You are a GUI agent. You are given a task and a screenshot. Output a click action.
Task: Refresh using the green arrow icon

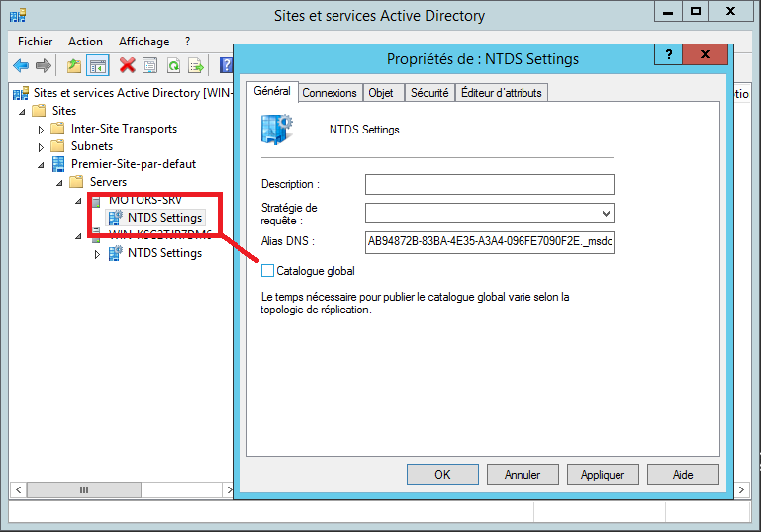click(173, 65)
